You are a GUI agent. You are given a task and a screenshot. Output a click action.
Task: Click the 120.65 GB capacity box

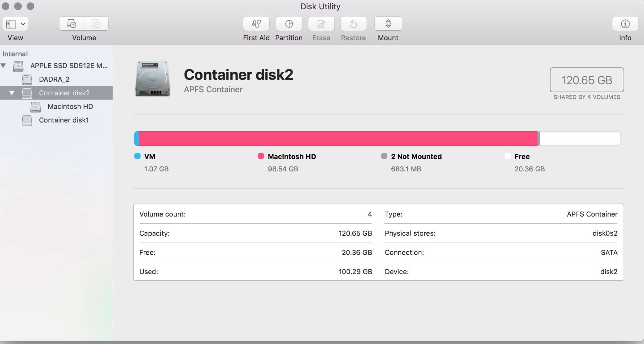click(587, 80)
